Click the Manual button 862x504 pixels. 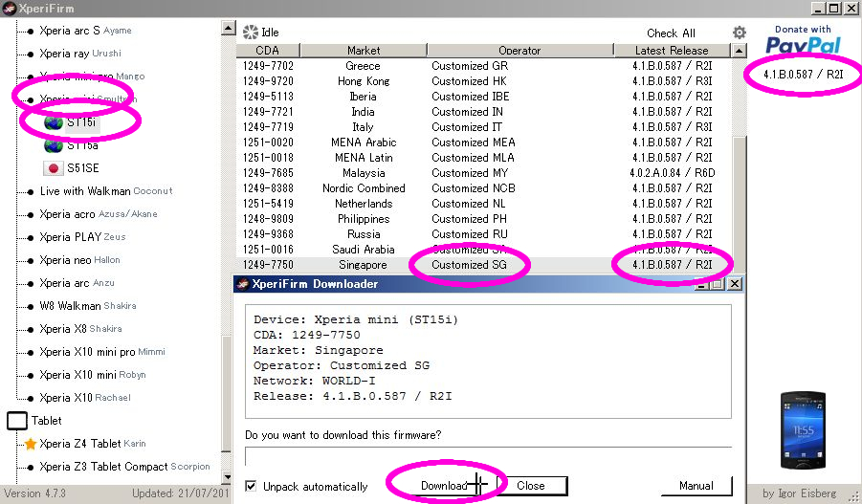point(696,486)
